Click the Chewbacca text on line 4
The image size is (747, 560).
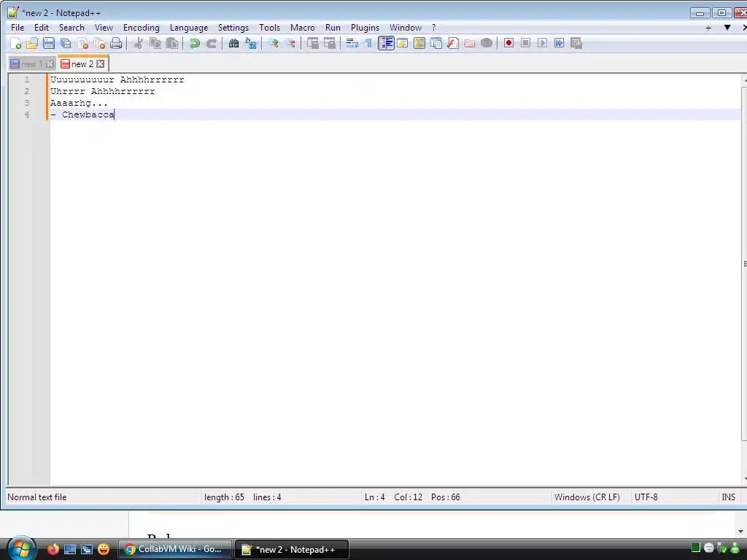click(x=88, y=114)
